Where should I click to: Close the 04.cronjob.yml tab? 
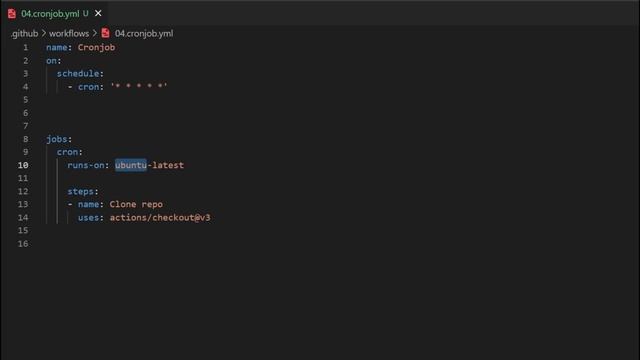98,13
